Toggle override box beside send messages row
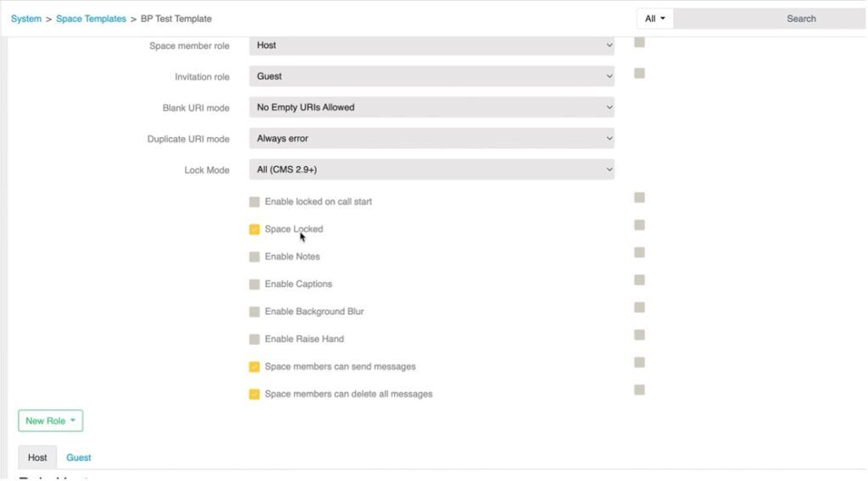The height and width of the screenshot is (481, 868). pyautogui.click(x=639, y=362)
